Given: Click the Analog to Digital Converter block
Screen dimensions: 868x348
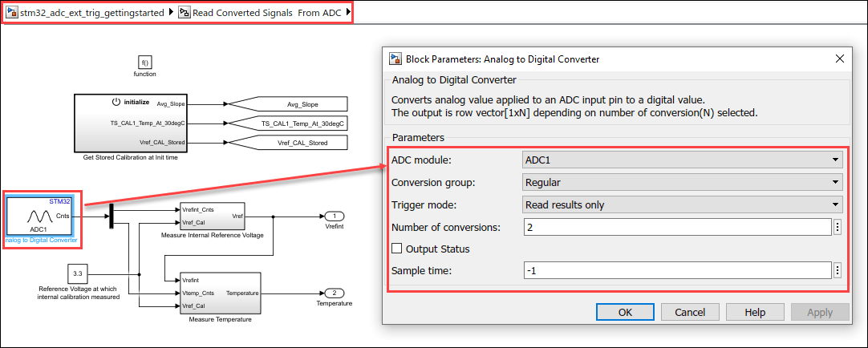Looking at the screenshot, I should click(x=43, y=216).
